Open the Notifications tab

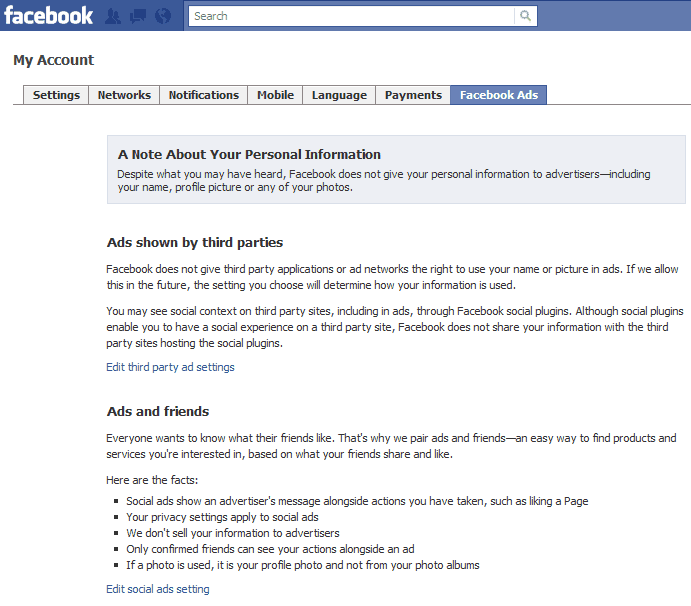point(204,95)
